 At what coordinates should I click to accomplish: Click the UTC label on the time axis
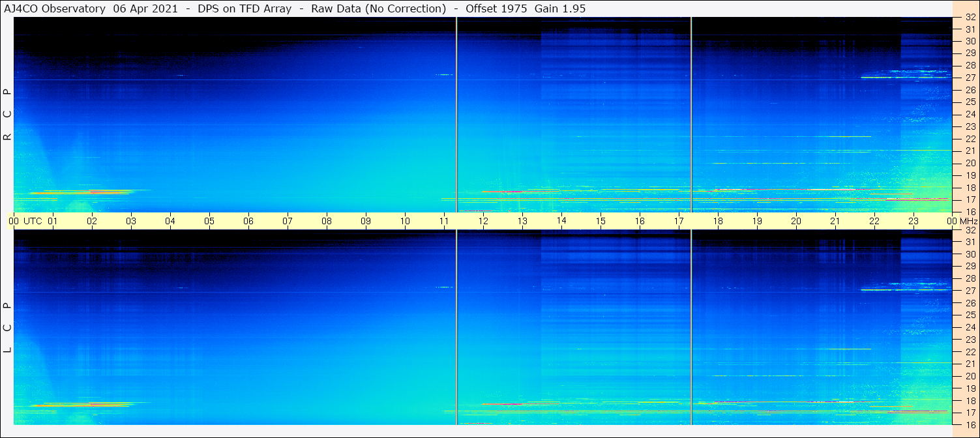tap(33, 221)
